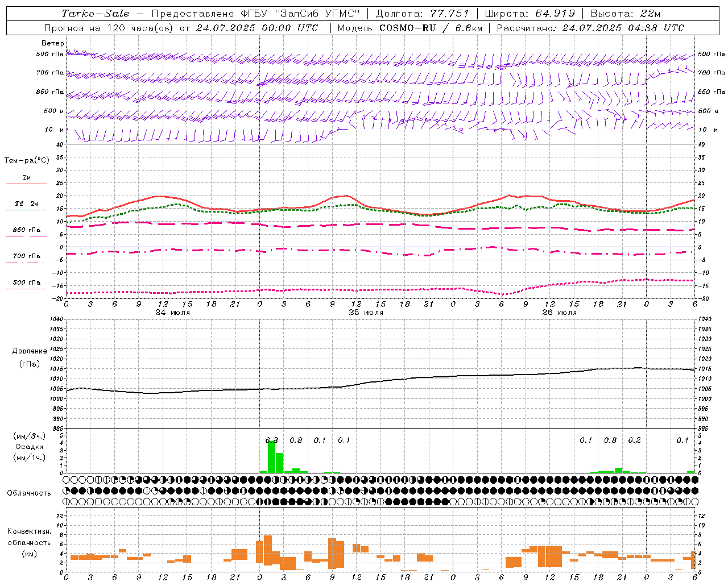
Task: Click the "Облачность" cloud cover label
Action: point(29,493)
